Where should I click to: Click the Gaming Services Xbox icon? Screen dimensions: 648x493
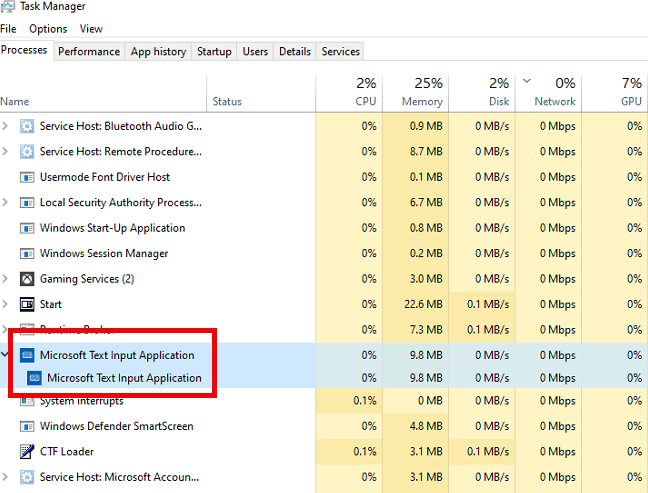[x=27, y=279]
